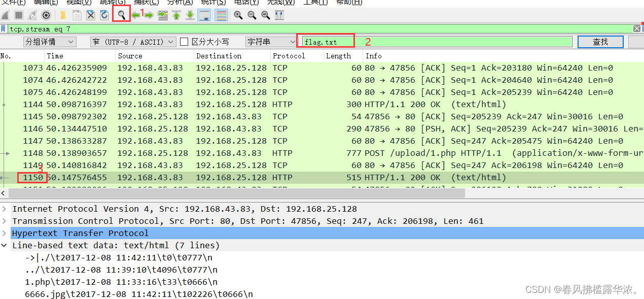The image size is (644, 299).
Task: Select the ../ directory text data line
Action: [x=121, y=270]
